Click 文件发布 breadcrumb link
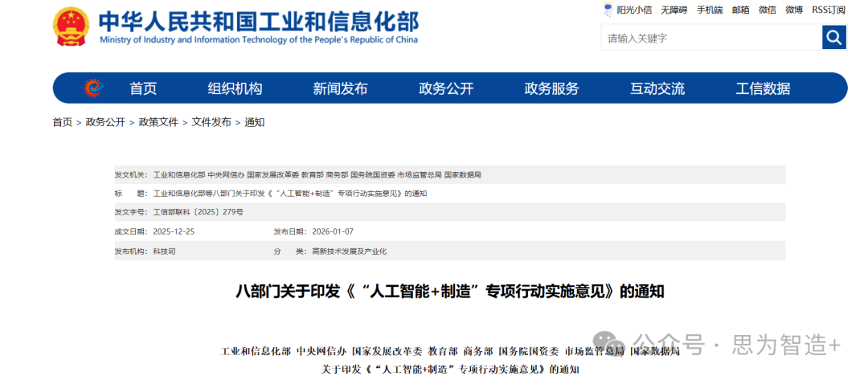 tap(211, 122)
